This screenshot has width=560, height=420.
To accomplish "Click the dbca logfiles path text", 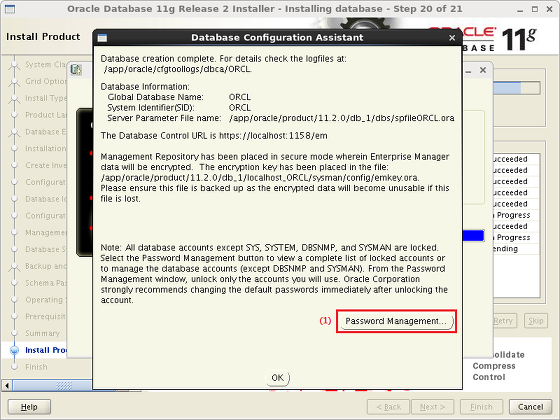I will click(x=178, y=69).
